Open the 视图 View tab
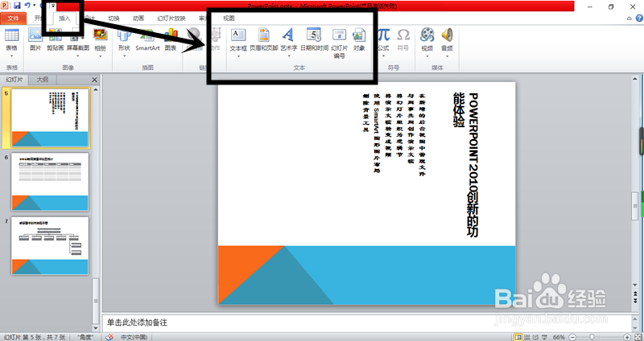This screenshot has height=341, width=644. click(x=229, y=18)
